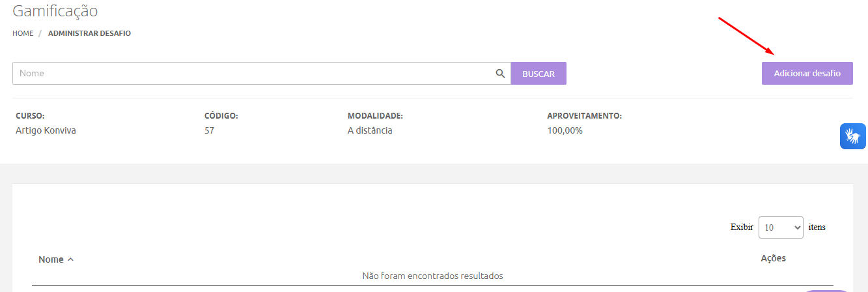Go to HOME via breadcrumb
The width and height of the screenshot is (868, 292).
point(23,33)
